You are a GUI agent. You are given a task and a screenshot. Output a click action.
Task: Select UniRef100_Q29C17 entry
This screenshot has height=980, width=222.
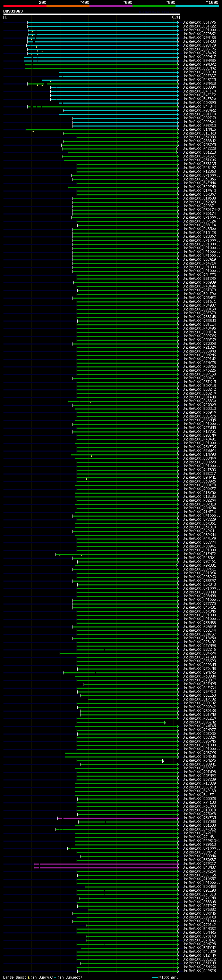click(199, 864)
